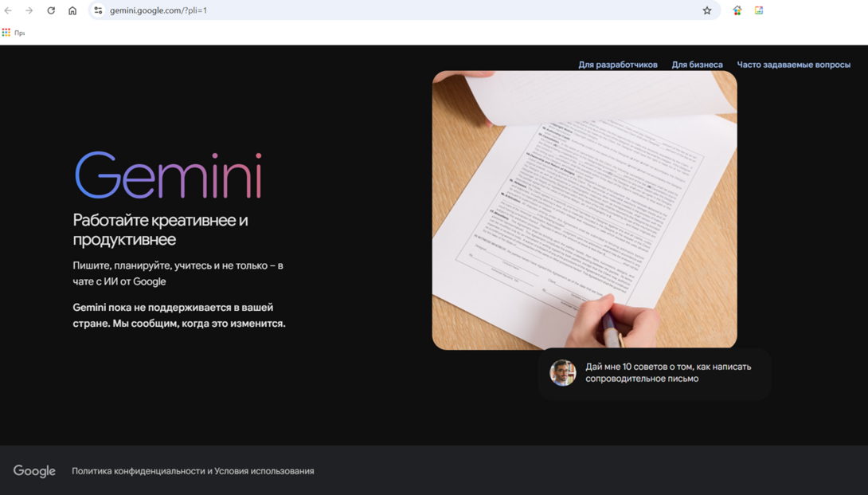
Task: Click the browser back arrow
Action: coord(8,10)
